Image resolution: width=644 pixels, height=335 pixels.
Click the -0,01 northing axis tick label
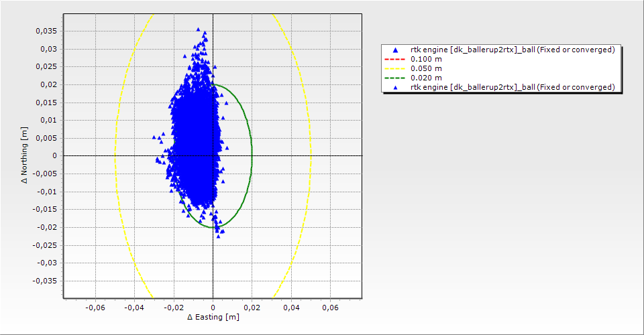(x=47, y=192)
